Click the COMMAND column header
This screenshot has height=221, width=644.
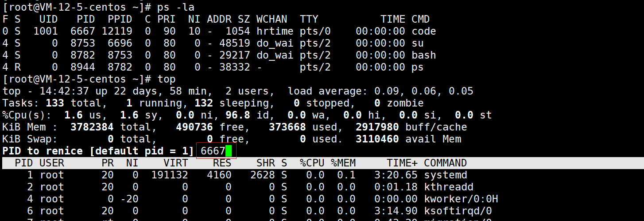pos(446,163)
